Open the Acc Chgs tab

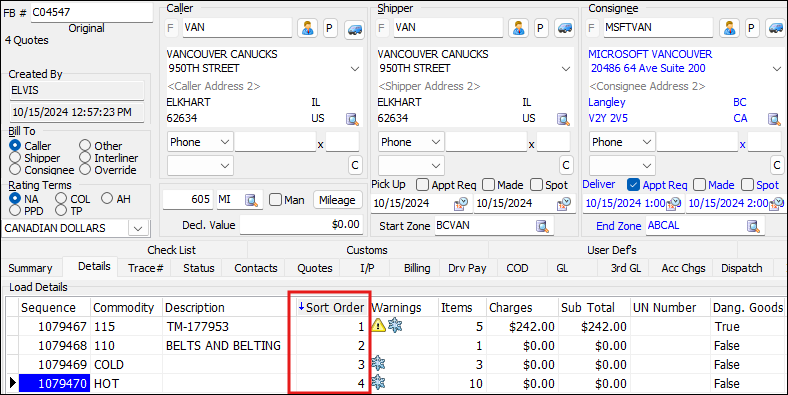click(x=683, y=268)
